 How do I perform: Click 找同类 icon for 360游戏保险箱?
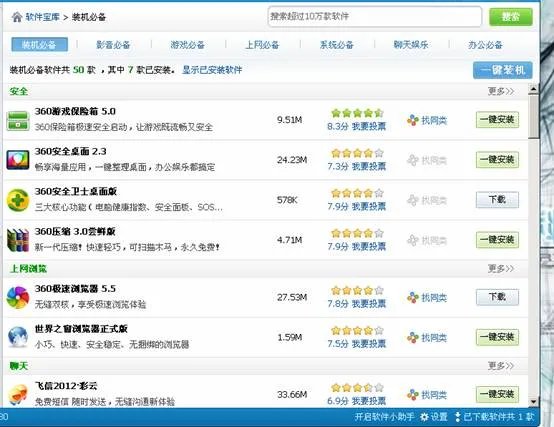click(413, 120)
